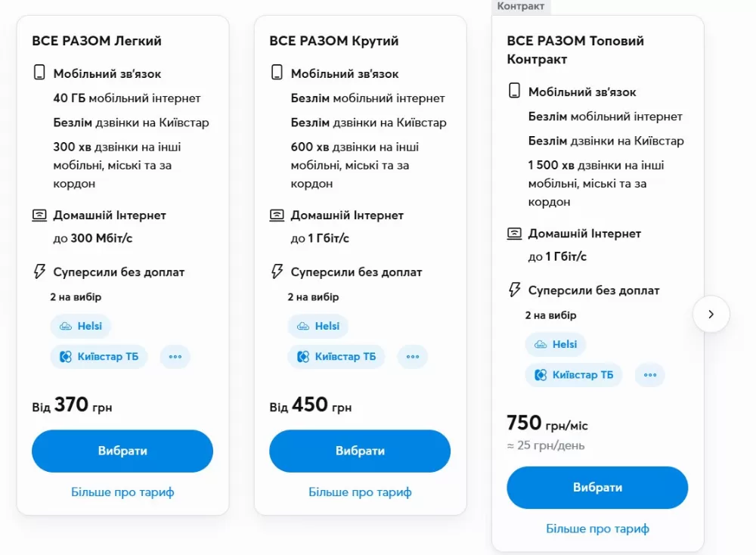Open Більше про тариф for Топовий Контракт
The width and height of the screenshot is (756, 555).
[x=597, y=529]
